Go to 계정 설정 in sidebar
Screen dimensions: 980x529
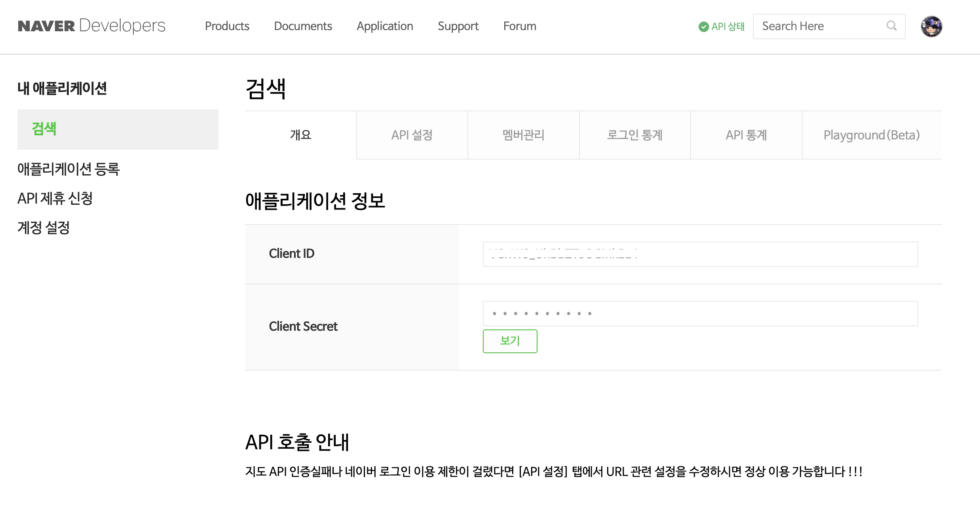(x=44, y=228)
